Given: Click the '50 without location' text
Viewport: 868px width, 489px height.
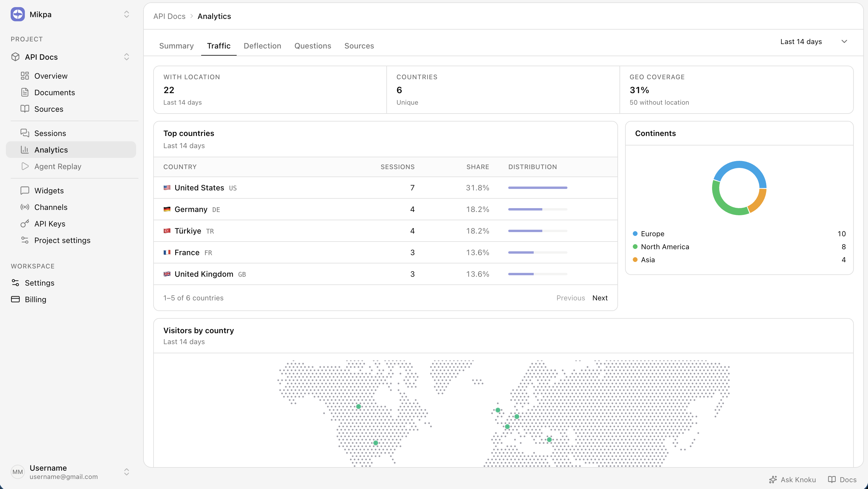Looking at the screenshot, I should coord(659,102).
